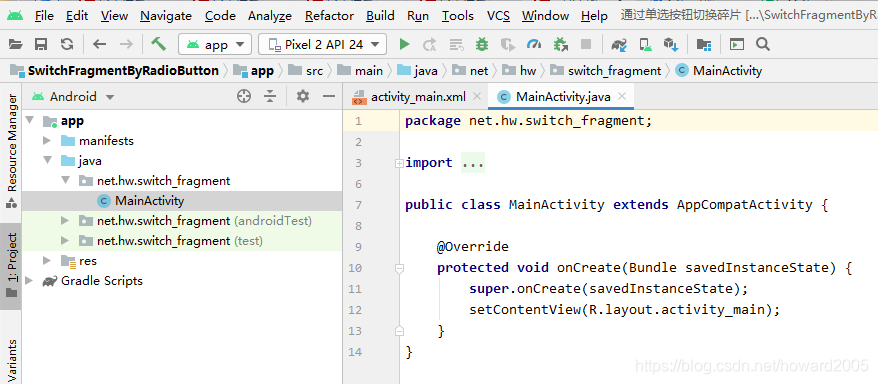878x384 pixels.
Task: Run app with coverage icon
Action: point(508,44)
